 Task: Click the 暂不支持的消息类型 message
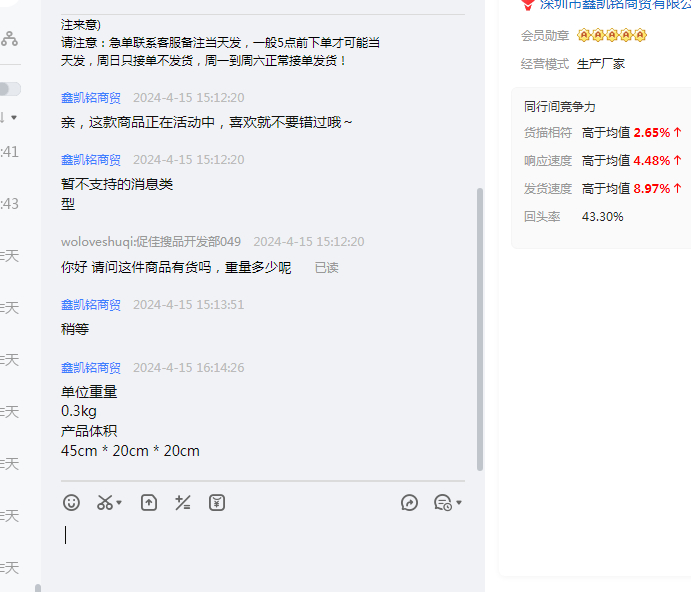pyautogui.click(x=117, y=194)
